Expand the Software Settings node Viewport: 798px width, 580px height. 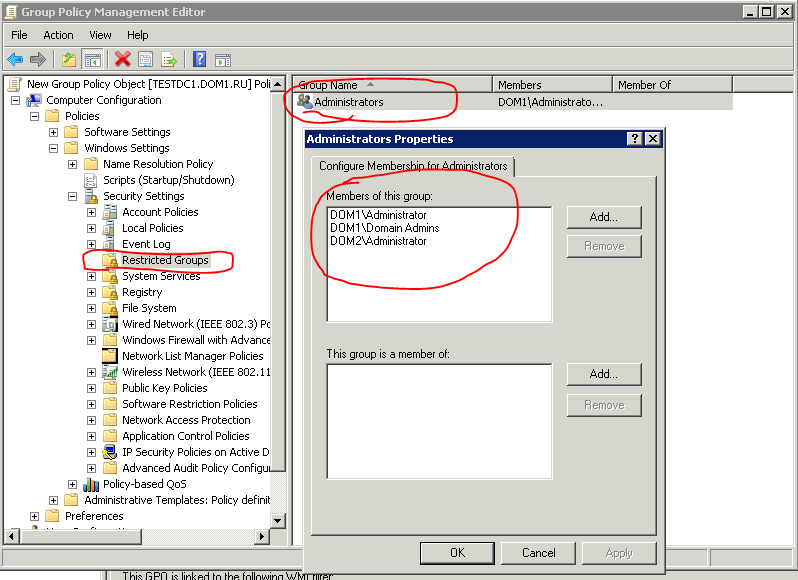pyautogui.click(x=53, y=132)
